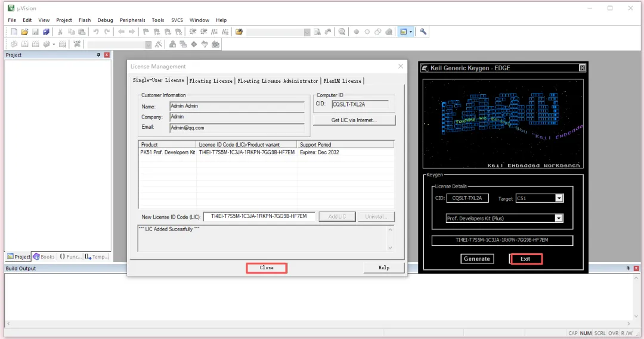Switch to Floating License Administrator tab
The image size is (644, 339).
pos(278,81)
